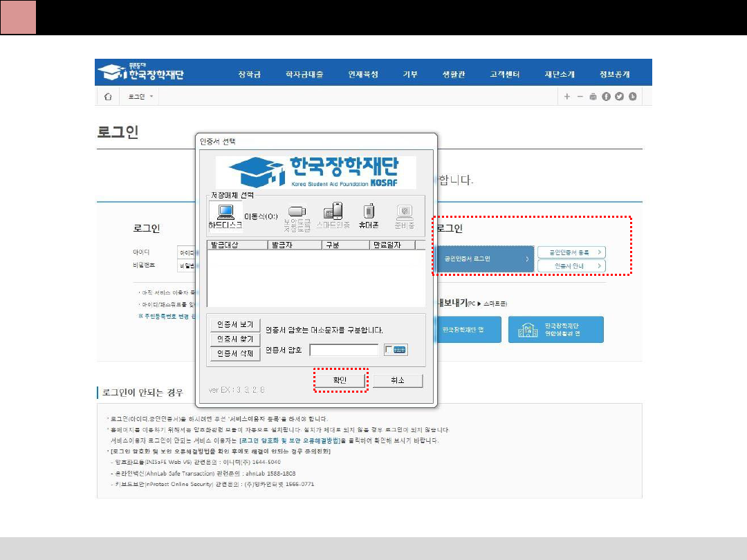This screenshot has width=747, height=560.
Task: Open the 재단소개 navigation menu
Action: pos(560,74)
